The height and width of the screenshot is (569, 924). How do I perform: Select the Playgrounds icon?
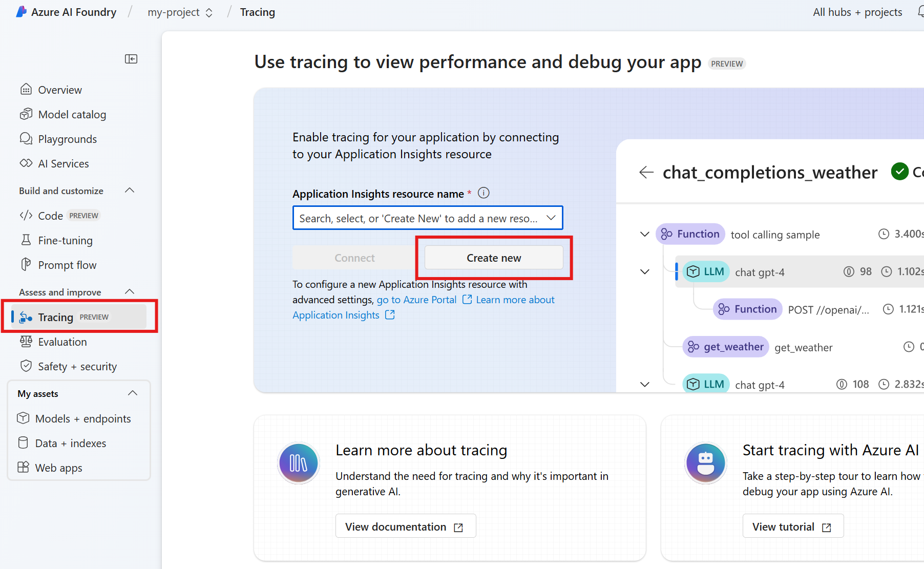[x=26, y=138]
